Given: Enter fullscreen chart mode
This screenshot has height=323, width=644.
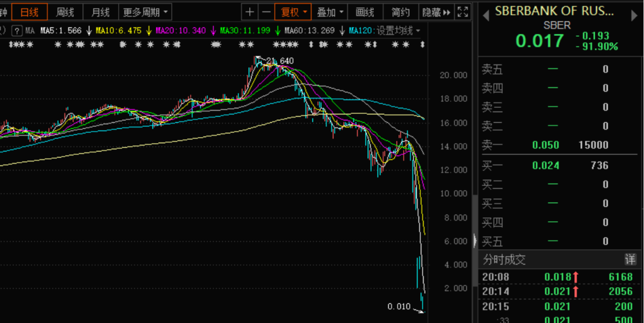Looking at the screenshot, I should 462,12.
